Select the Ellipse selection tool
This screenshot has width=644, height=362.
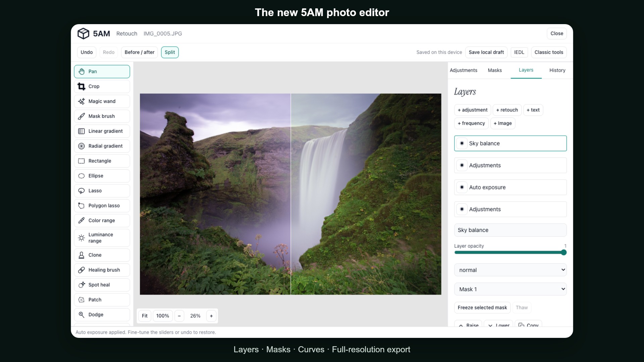(102, 176)
